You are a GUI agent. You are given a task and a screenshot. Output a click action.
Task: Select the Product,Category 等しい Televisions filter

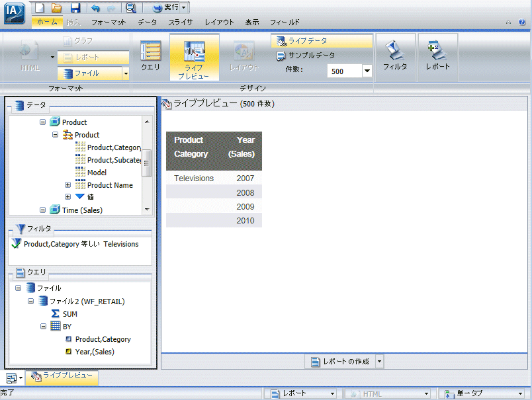point(81,244)
